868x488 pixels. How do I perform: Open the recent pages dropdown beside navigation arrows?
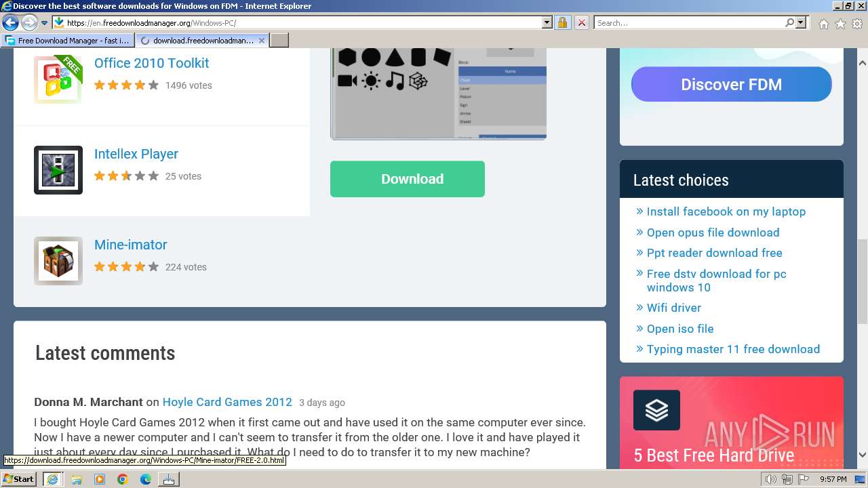[45, 23]
